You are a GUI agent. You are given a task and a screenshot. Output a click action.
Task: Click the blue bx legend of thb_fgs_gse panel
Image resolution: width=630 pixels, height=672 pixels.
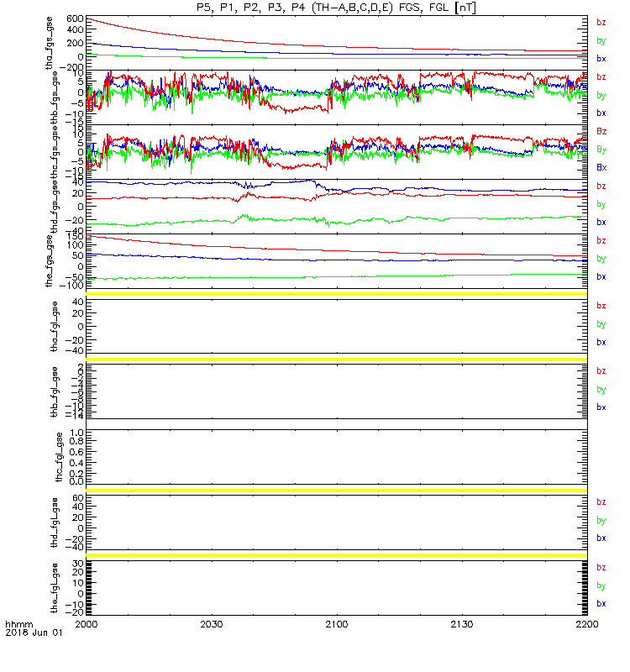(x=601, y=113)
